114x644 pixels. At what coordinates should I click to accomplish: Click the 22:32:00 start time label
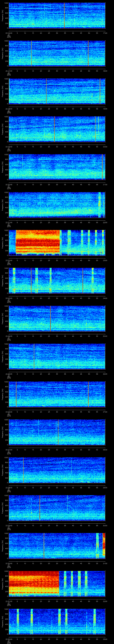[9, 639]
